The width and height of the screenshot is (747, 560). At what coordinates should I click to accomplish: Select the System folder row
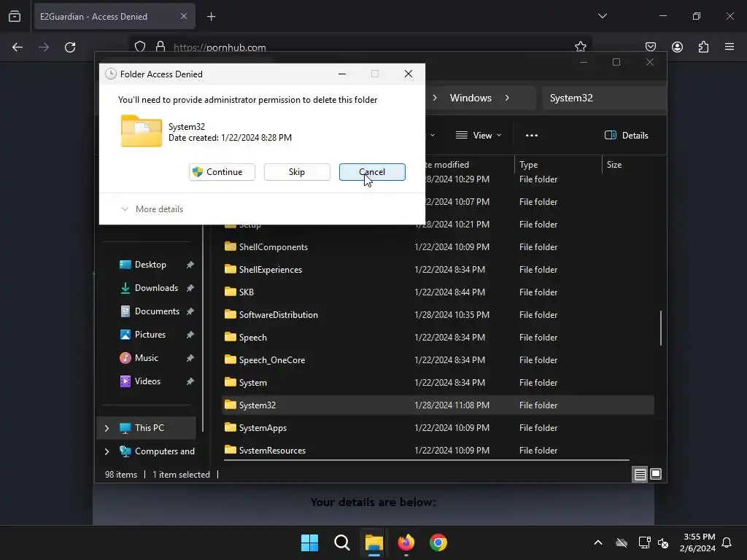438,382
